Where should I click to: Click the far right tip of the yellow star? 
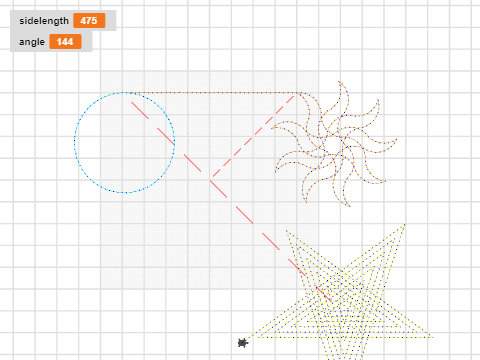coord(433,337)
